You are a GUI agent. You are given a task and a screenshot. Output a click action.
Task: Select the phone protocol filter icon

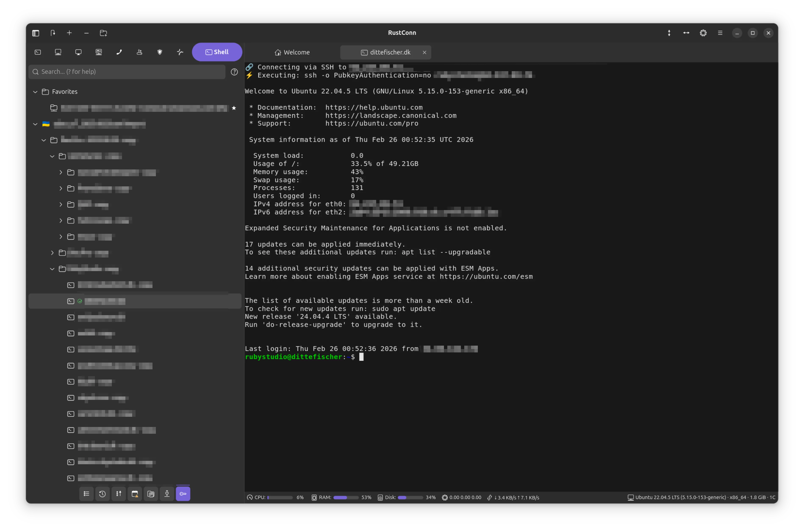click(x=119, y=52)
